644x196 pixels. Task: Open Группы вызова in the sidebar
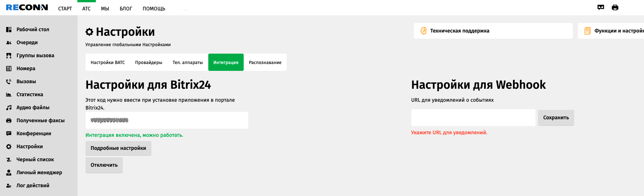35,56
